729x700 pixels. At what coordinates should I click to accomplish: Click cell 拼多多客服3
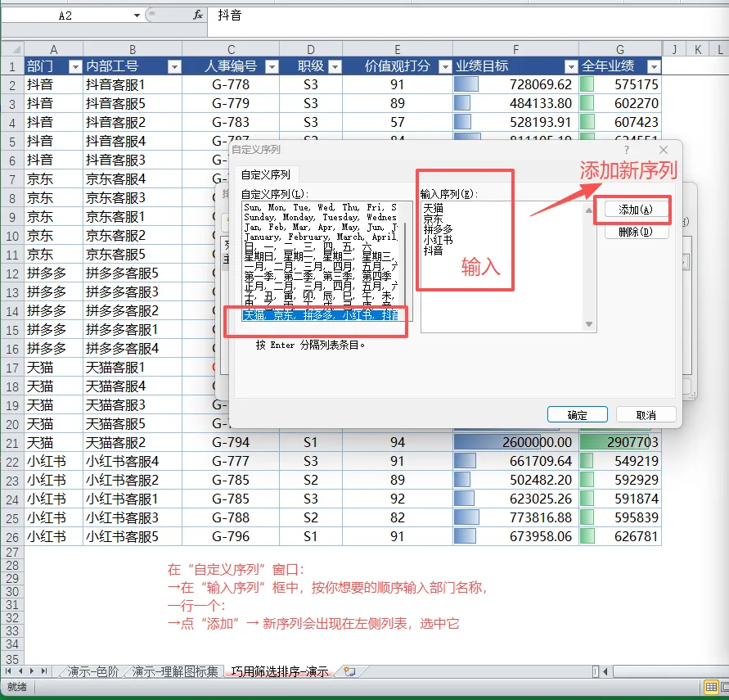[x=132, y=292]
